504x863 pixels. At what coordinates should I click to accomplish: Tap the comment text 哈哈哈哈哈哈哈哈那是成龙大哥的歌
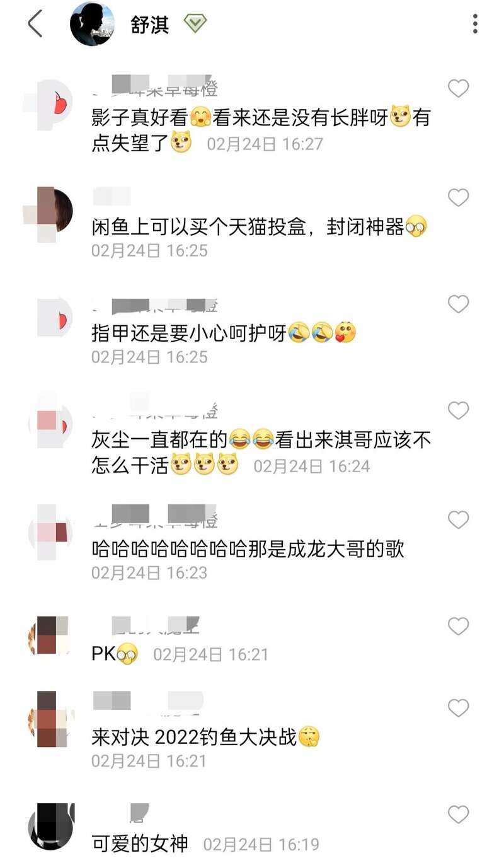coord(248,549)
